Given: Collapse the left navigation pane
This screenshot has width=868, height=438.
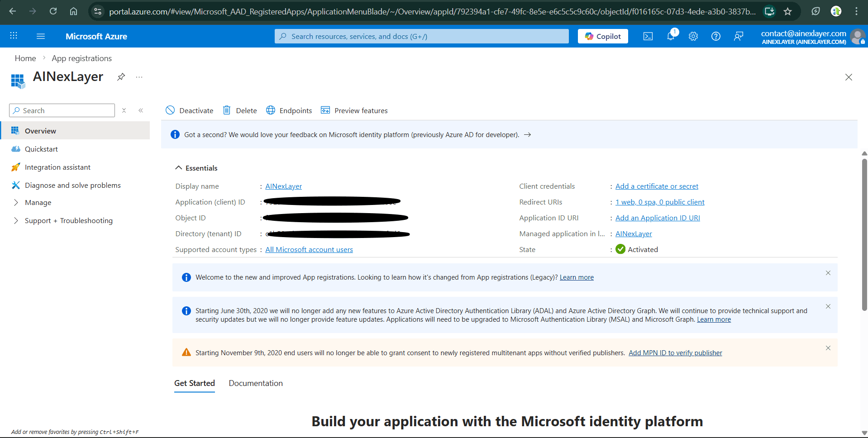Looking at the screenshot, I should point(141,110).
